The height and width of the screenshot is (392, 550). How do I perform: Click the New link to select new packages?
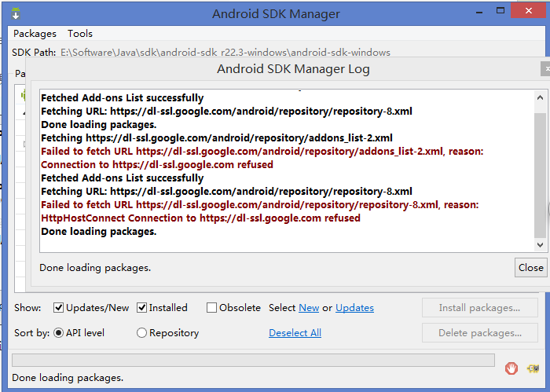point(309,308)
